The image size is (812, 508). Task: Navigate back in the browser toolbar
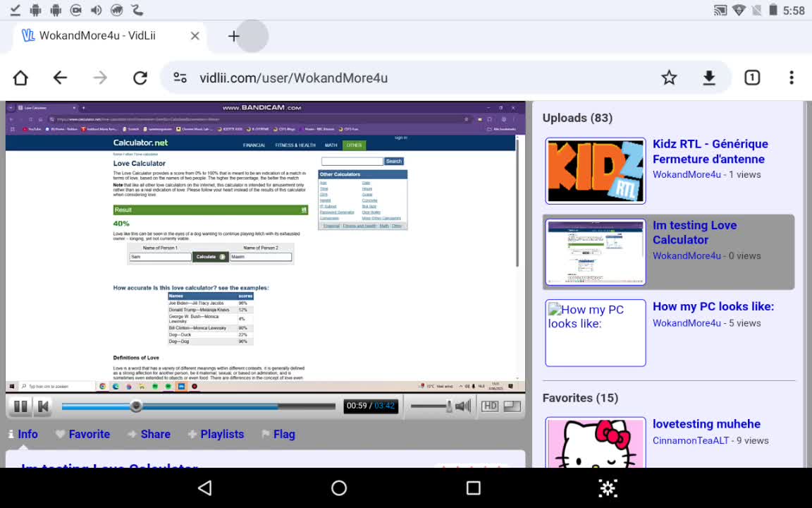(60, 78)
